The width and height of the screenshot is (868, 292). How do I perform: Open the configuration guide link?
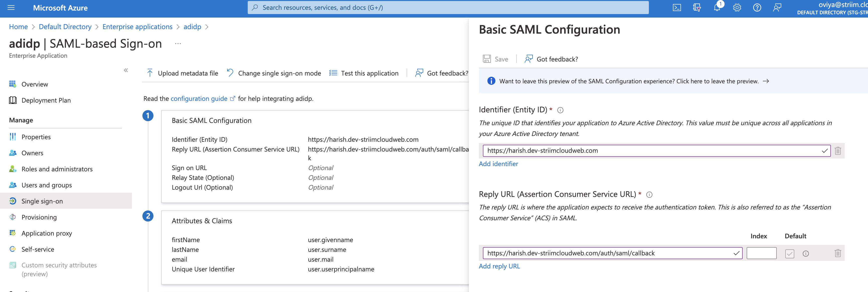pyautogui.click(x=199, y=98)
